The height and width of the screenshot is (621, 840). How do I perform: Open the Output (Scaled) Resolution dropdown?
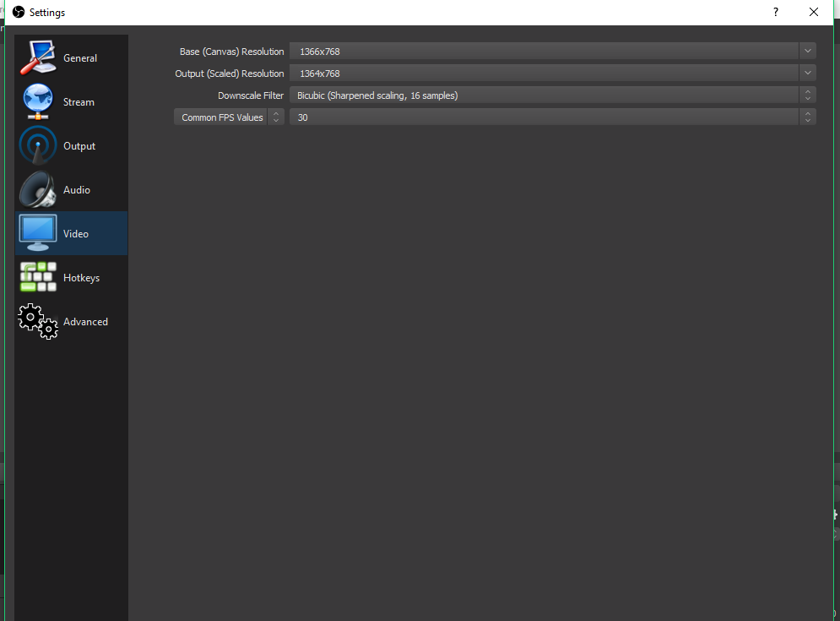pos(807,73)
